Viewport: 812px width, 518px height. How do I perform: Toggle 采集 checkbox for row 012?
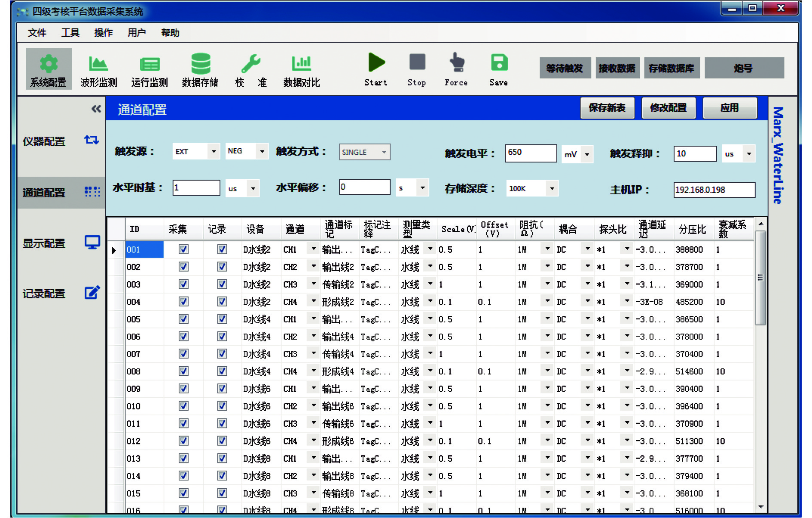click(x=183, y=441)
